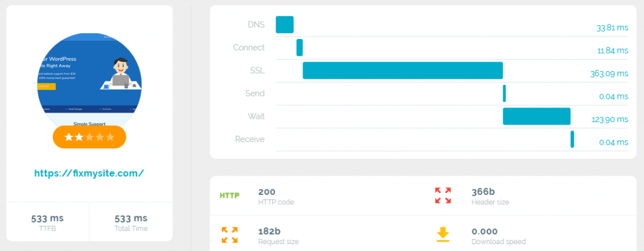
Task: Click the orange Request size arrows icon
Action: [230, 235]
